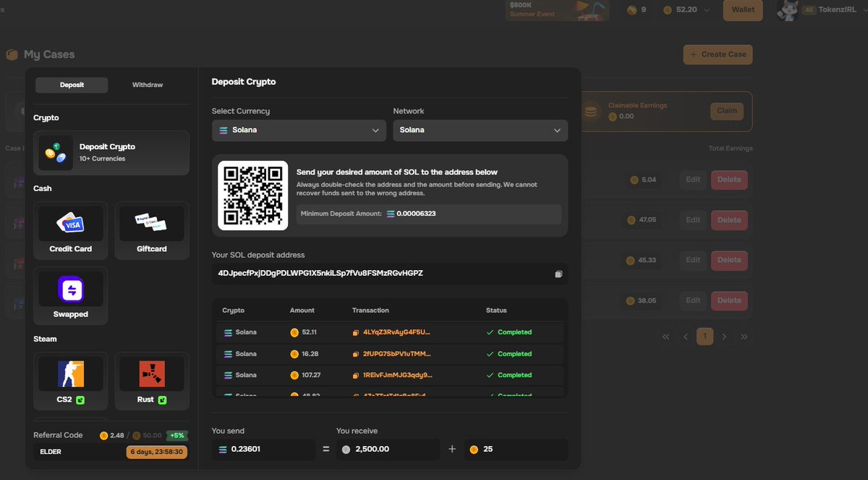This screenshot has height=480, width=868.
Task: Click the You receive 2,500.00 field
Action: (388, 449)
